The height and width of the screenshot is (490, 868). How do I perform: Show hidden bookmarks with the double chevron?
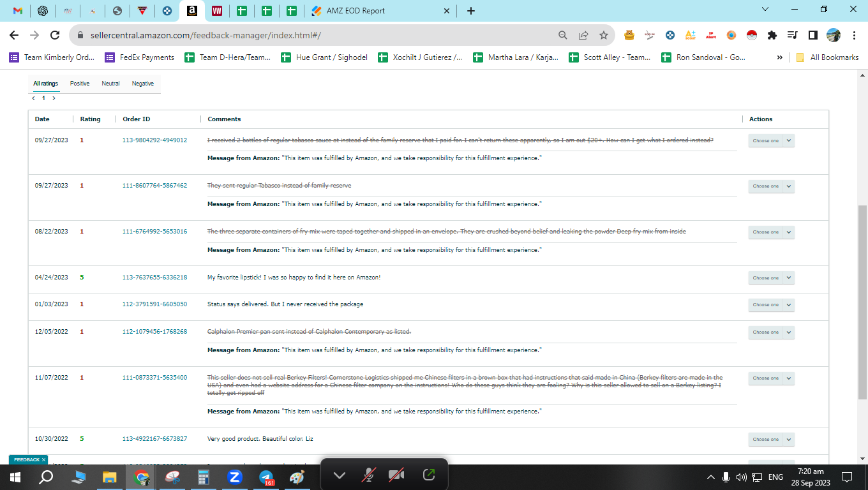pos(779,57)
